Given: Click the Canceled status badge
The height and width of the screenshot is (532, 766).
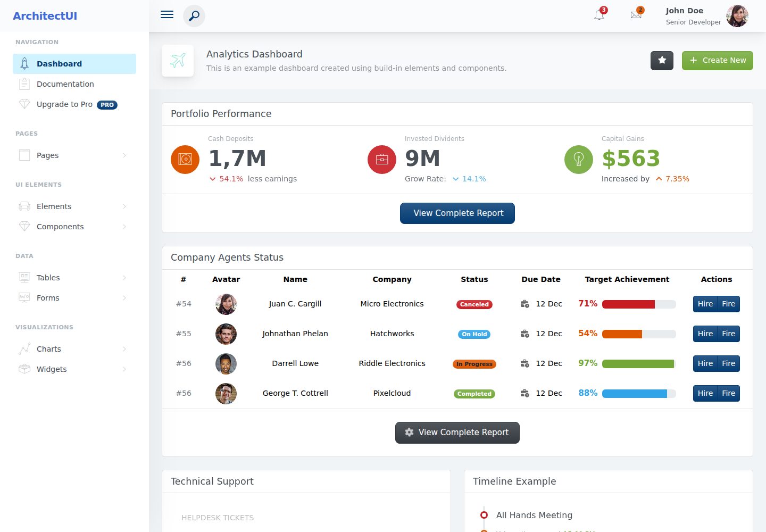Looking at the screenshot, I should tap(474, 304).
